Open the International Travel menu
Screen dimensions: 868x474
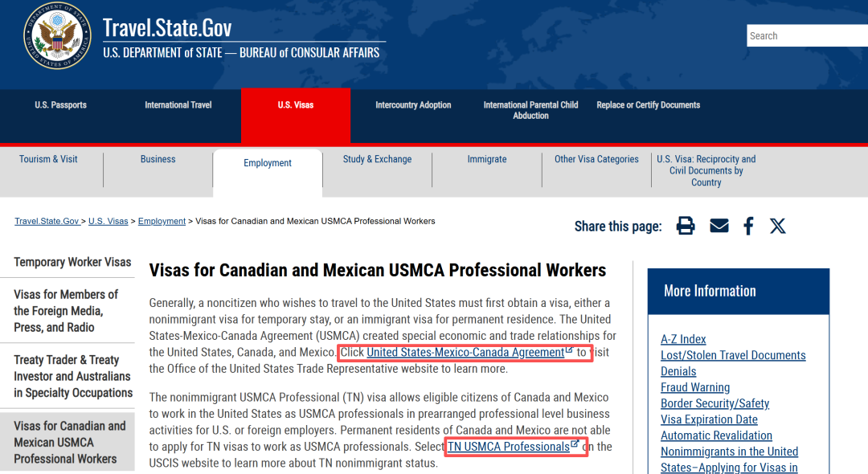(x=178, y=105)
